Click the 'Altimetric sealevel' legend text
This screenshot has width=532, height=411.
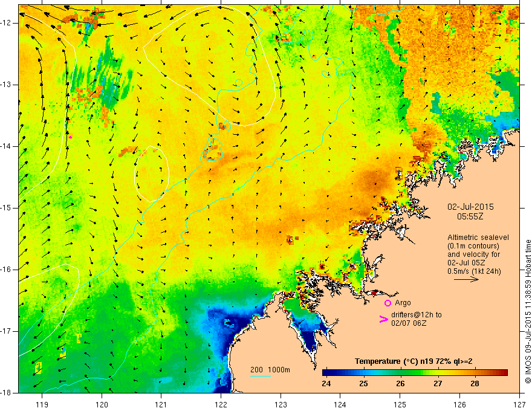(x=478, y=238)
